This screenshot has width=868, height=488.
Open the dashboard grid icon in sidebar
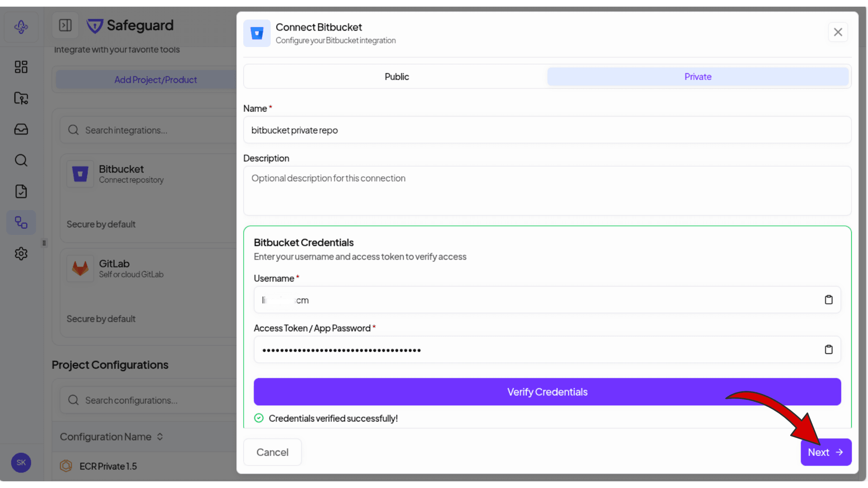tap(21, 67)
